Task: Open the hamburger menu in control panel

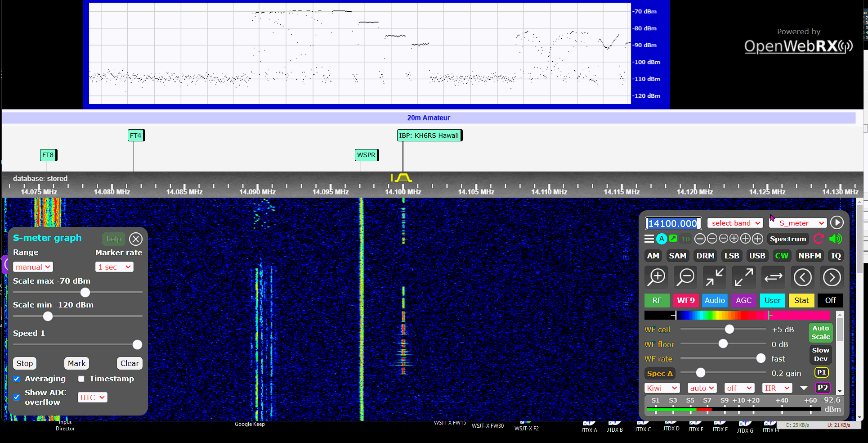Action: pos(649,239)
